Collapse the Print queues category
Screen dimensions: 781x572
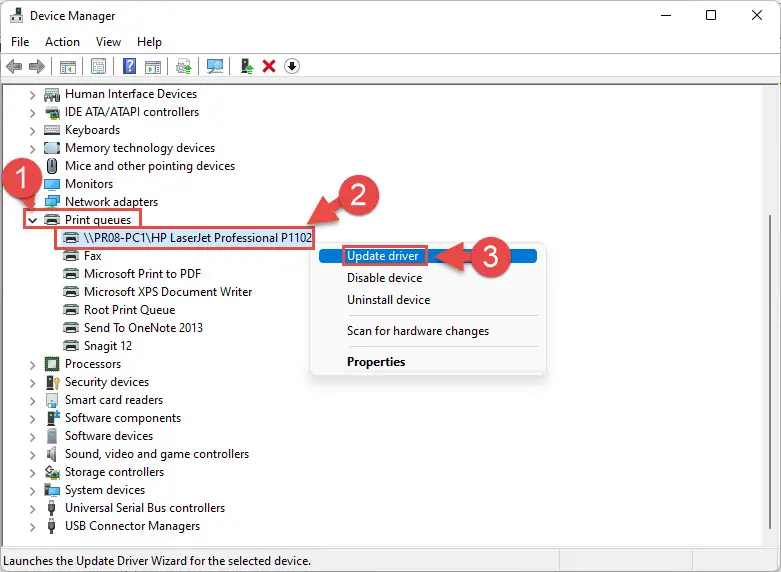[x=32, y=220]
